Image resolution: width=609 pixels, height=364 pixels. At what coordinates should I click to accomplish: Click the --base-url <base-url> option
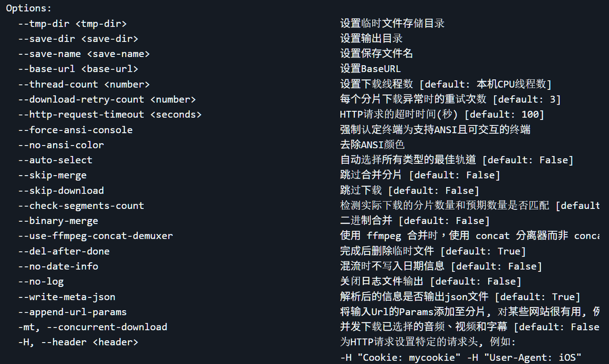click(78, 69)
